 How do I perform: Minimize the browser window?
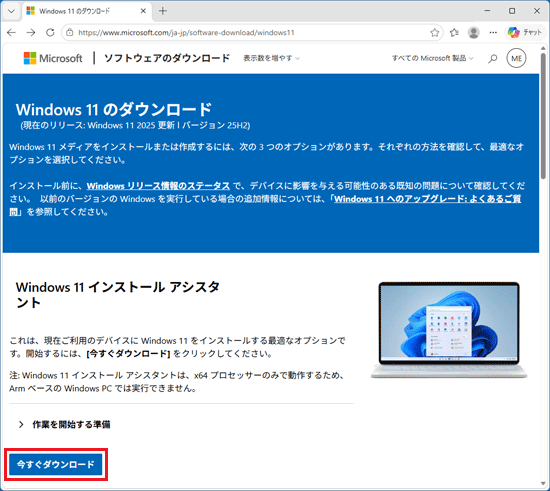click(x=487, y=11)
